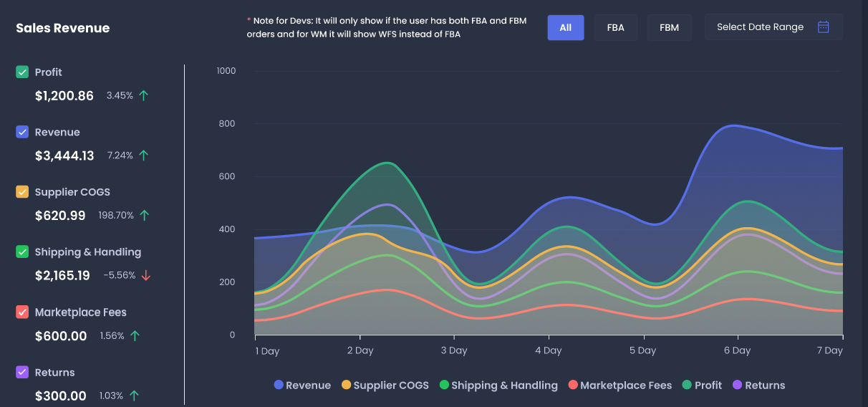Click the Revenue legend color dot
868x407 pixels.
pyautogui.click(x=279, y=386)
